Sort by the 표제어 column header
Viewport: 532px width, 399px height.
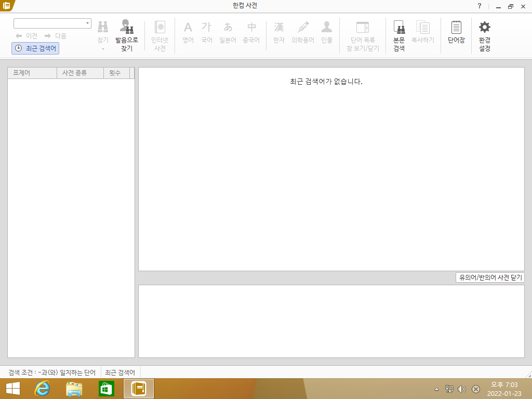[32, 73]
